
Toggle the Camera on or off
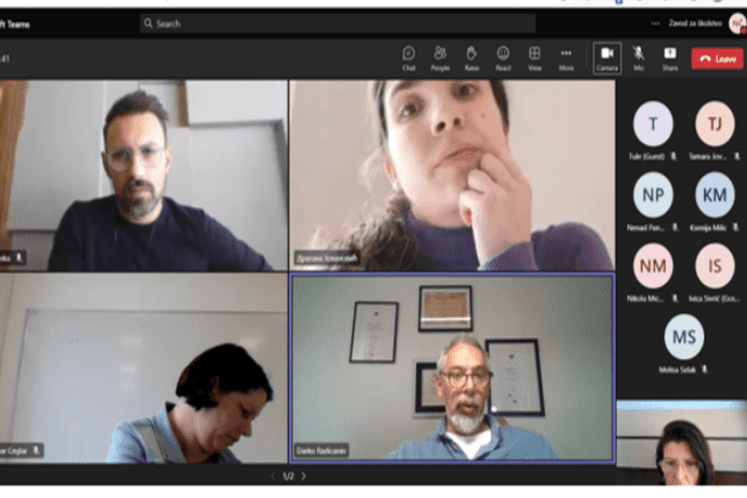pyautogui.click(x=607, y=56)
